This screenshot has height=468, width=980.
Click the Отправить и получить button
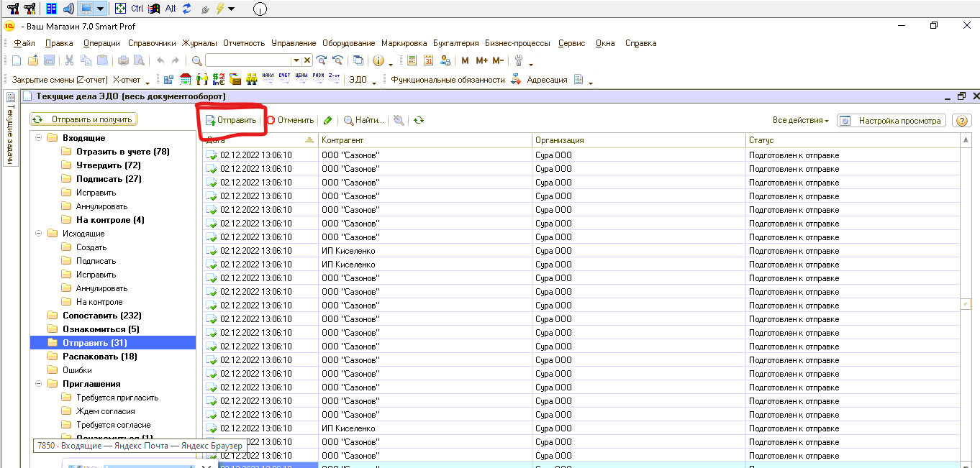[83, 119]
